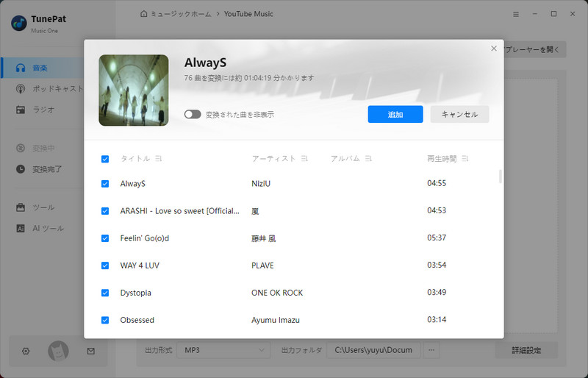588x378 pixels.
Task: Uncheck the WAY 4 LUV checkbox
Action: tap(105, 265)
